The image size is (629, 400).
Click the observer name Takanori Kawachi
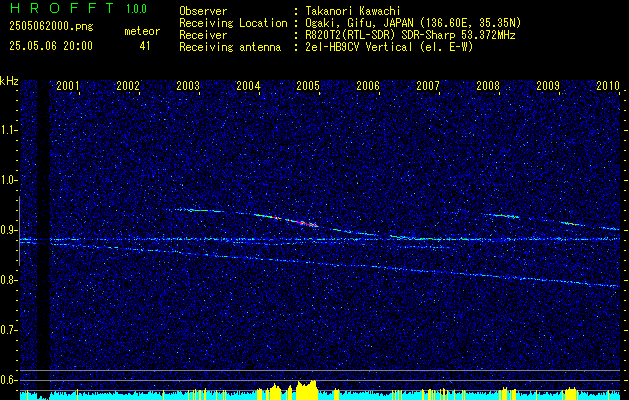[353, 11]
